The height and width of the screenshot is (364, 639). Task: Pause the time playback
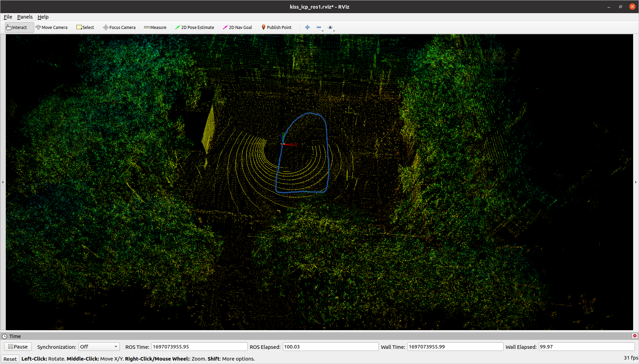18,346
